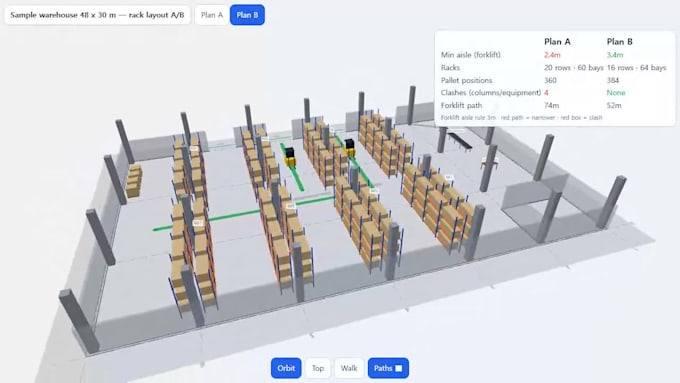Click the red clashes count 4

tap(546, 92)
